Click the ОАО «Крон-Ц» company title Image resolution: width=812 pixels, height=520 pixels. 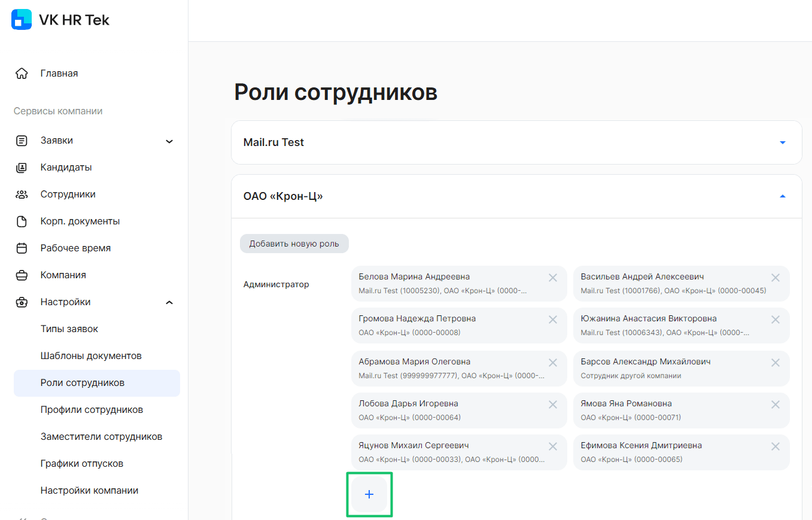(x=283, y=196)
